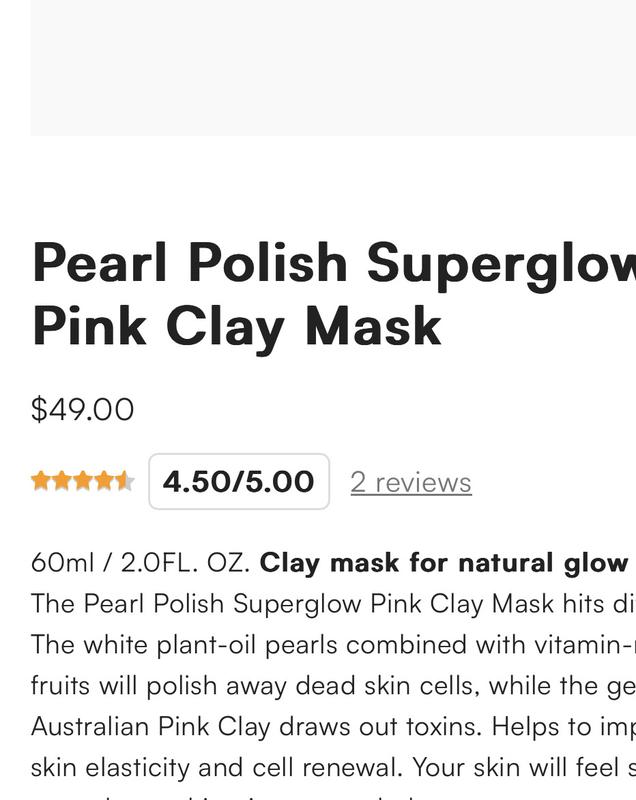This screenshot has height=800, width=636.
Task: Click the 4.50/5.00 rating badge
Action: click(239, 482)
